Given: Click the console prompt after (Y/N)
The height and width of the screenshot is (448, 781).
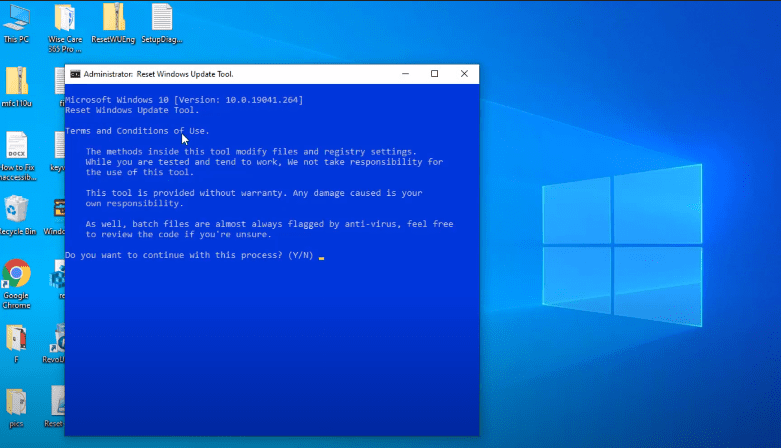Looking at the screenshot, I should (321, 256).
